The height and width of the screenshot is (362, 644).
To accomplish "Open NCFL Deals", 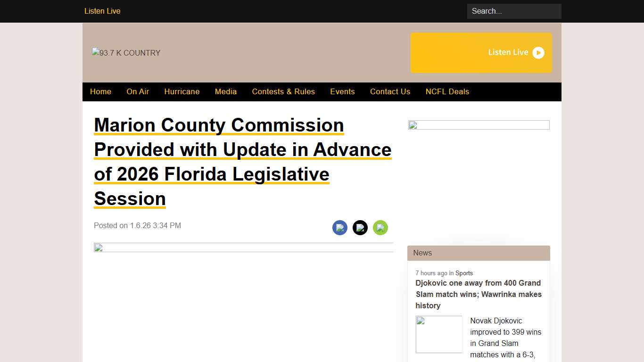I will pos(447,91).
